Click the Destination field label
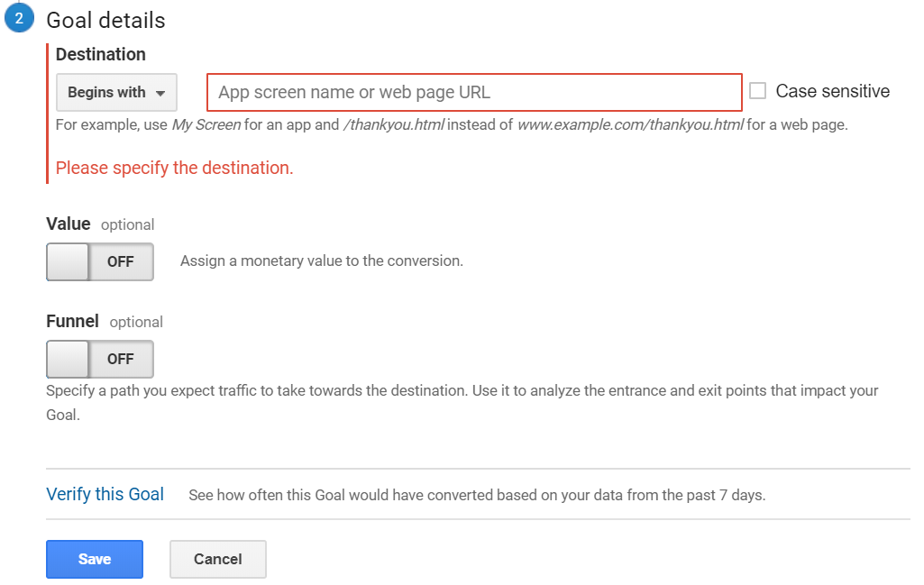Image resolution: width=924 pixels, height=585 pixels. (x=101, y=54)
